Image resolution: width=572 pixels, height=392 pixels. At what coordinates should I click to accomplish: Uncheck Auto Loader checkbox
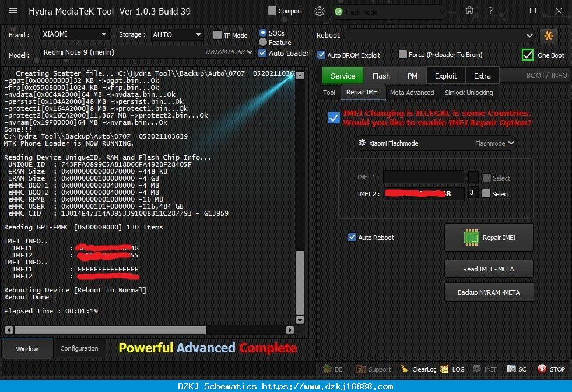coord(262,53)
